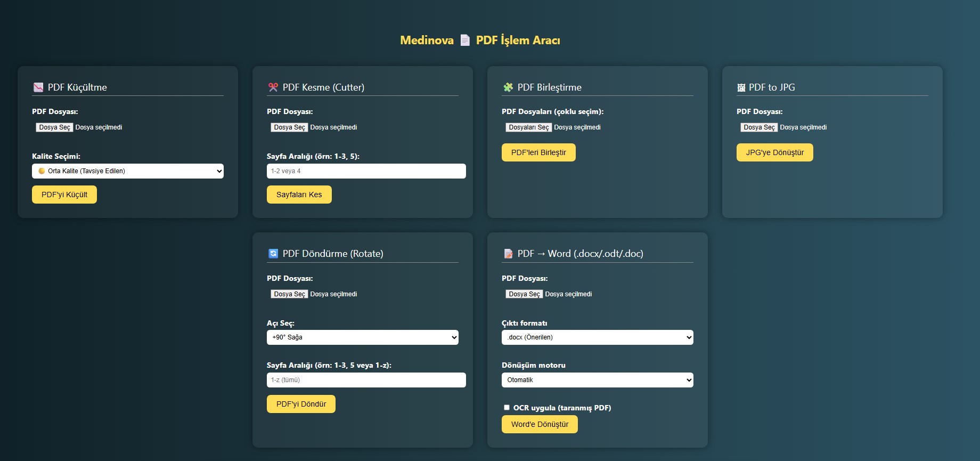Click Dosyaları Seç in PDF Birleştirme
Image resolution: width=980 pixels, height=461 pixels.
click(x=528, y=127)
